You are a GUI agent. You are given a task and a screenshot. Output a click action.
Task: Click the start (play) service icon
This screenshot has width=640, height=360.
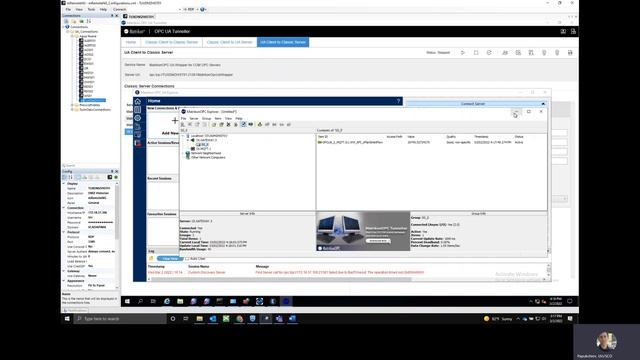[463, 53]
